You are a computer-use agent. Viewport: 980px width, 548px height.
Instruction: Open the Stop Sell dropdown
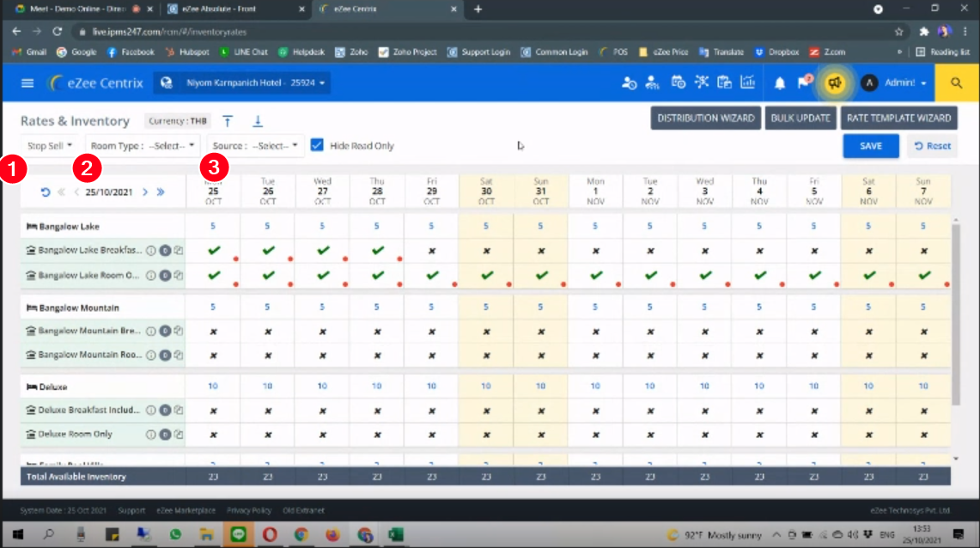50,146
